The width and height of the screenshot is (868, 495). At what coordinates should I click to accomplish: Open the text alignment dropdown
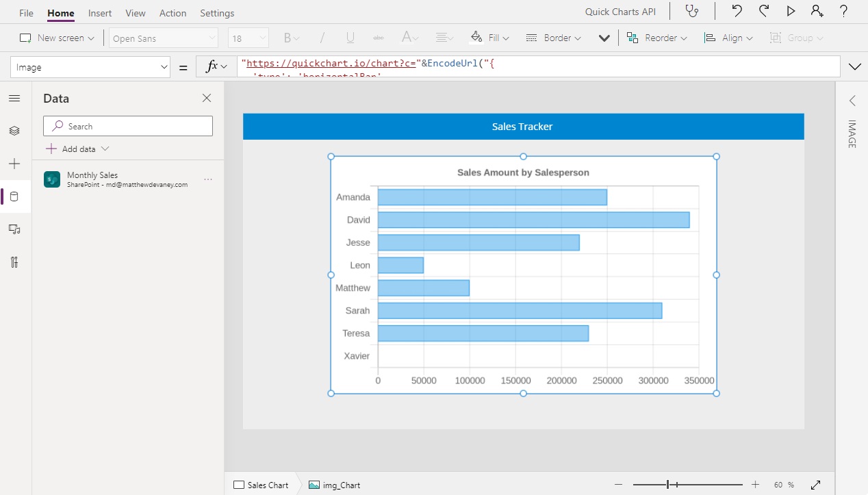[x=444, y=38]
